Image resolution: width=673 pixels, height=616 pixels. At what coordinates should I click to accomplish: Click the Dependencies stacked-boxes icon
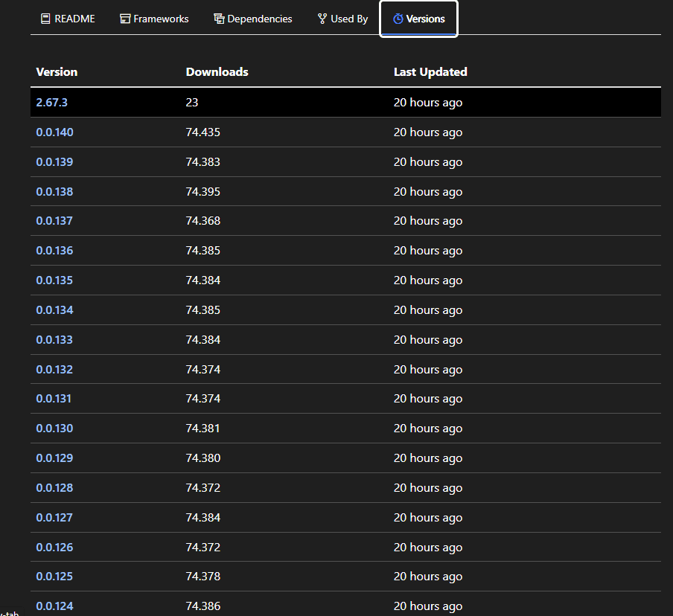click(217, 18)
